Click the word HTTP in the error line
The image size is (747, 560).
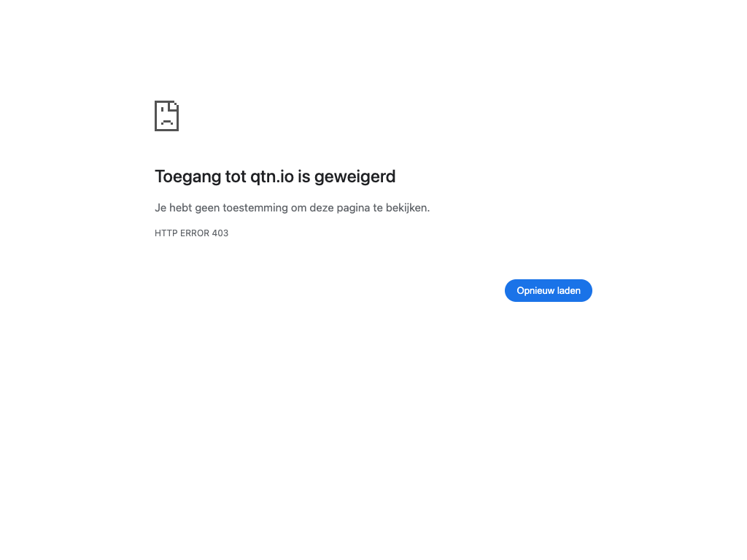[x=166, y=233]
